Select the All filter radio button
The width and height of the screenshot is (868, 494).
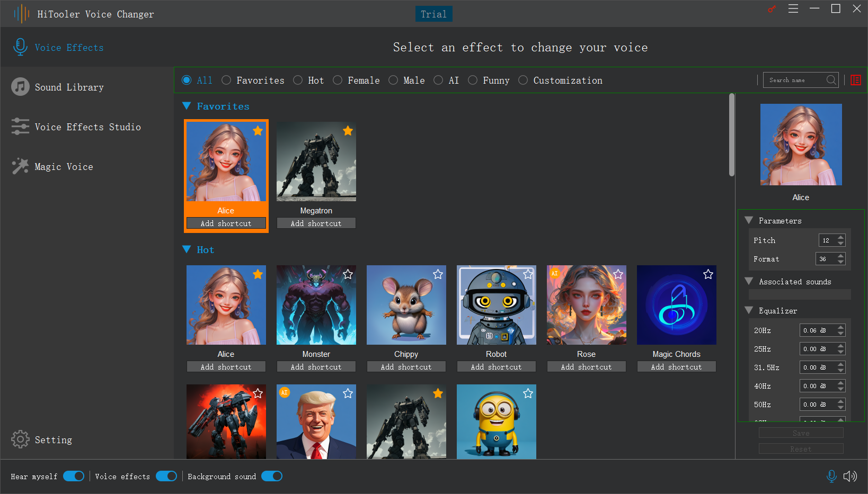[x=187, y=80]
